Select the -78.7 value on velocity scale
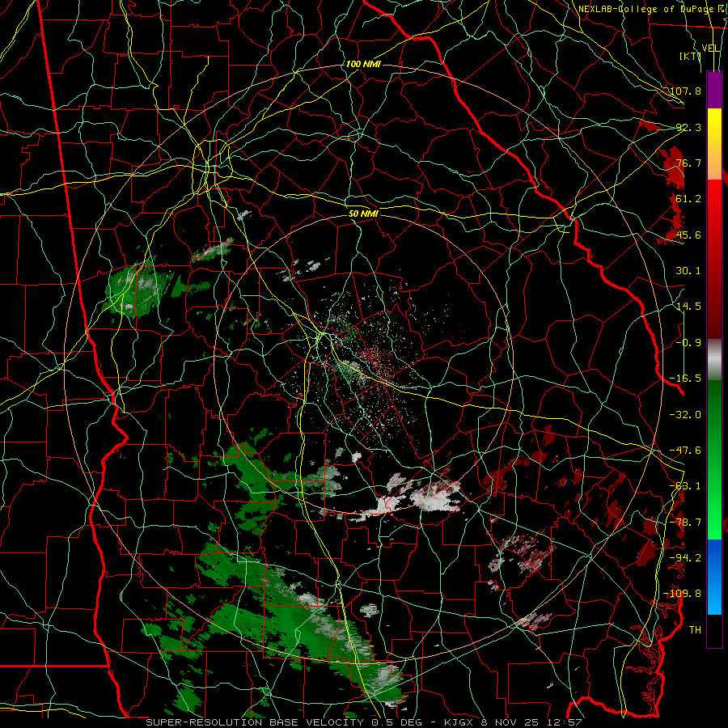The height and width of the screenshot is (728, 728). (686, 523)
